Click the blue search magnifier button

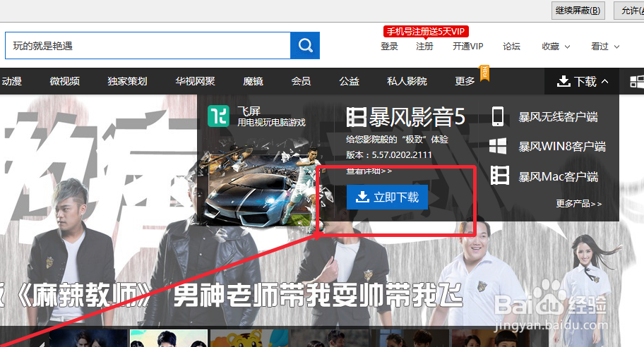click(x=305, y=46)
